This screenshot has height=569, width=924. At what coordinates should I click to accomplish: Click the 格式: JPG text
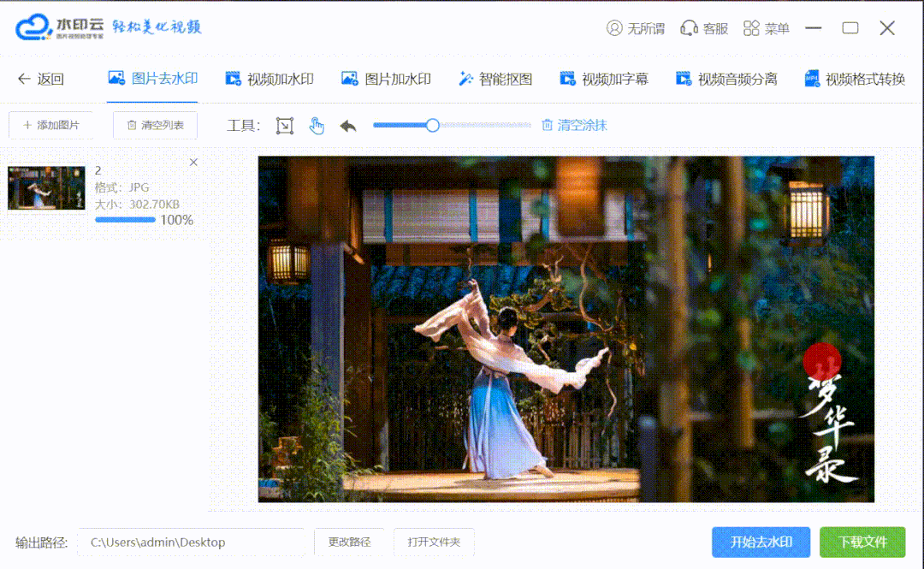point(122,187)
